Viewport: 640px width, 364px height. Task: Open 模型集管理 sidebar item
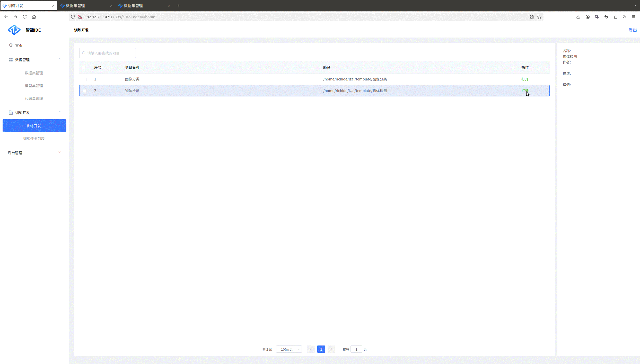[34, 86]
